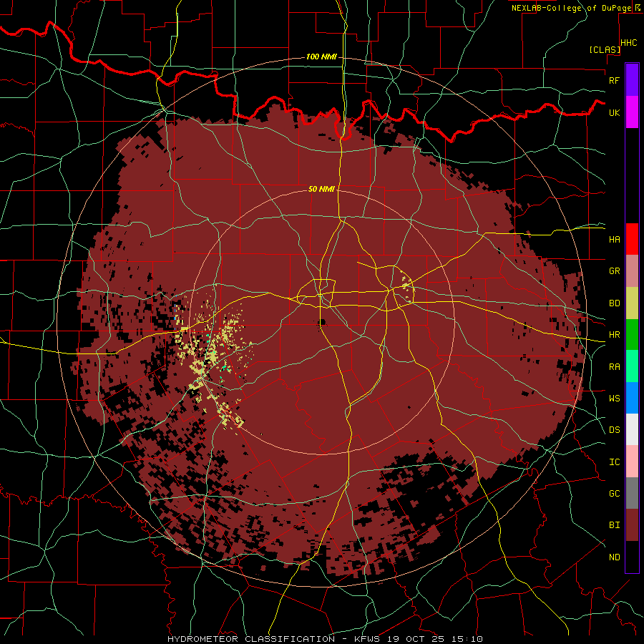644x644 pixels.
Task: Select the pink GR legend swatch
Action: click(x=632, y=271)
